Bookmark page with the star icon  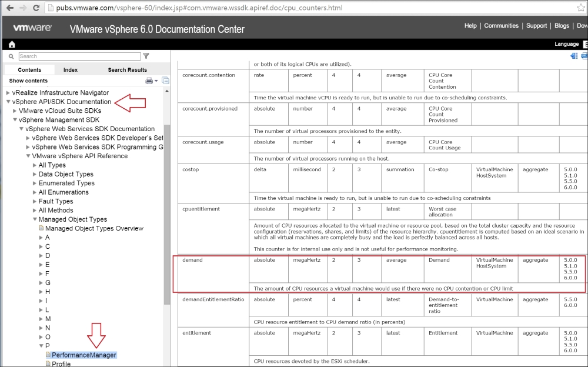(580, 8)
